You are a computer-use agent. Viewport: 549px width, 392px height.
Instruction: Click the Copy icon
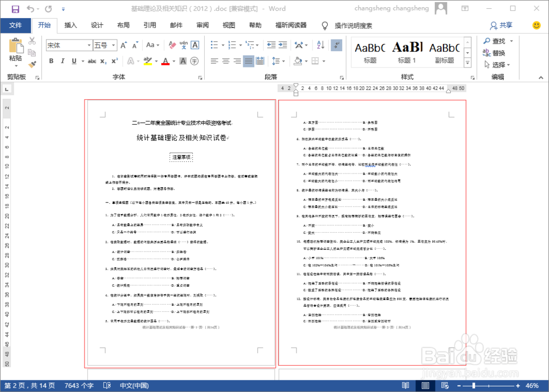32,53
